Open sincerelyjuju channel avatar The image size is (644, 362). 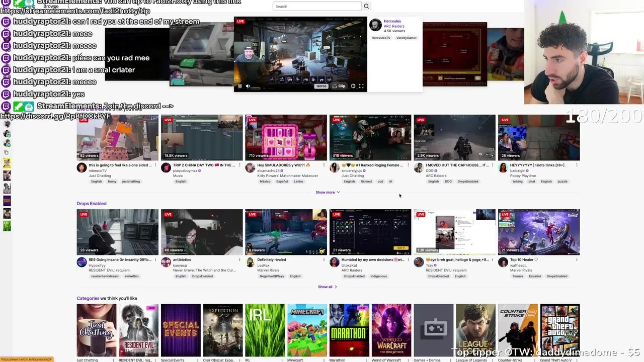(x=334, y=168)
